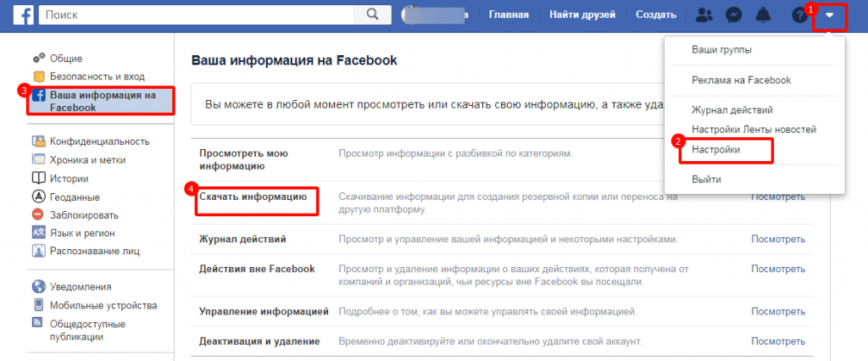
Task: Click the Общедоступные публикации feed icon
Action: coord(38,323)
